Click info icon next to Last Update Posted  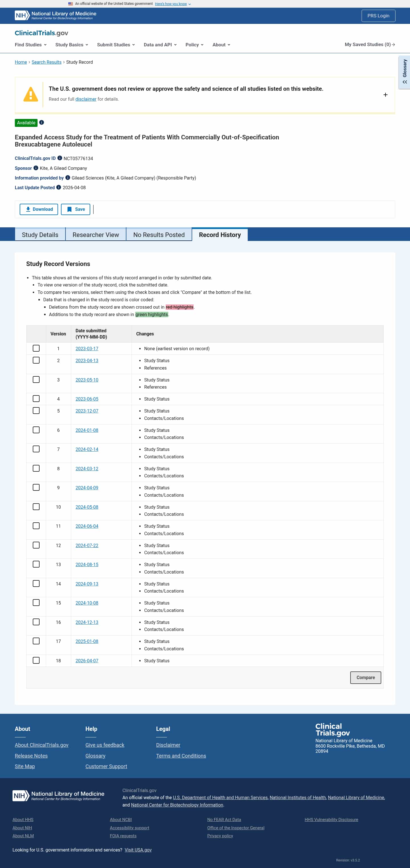(59, 187)
